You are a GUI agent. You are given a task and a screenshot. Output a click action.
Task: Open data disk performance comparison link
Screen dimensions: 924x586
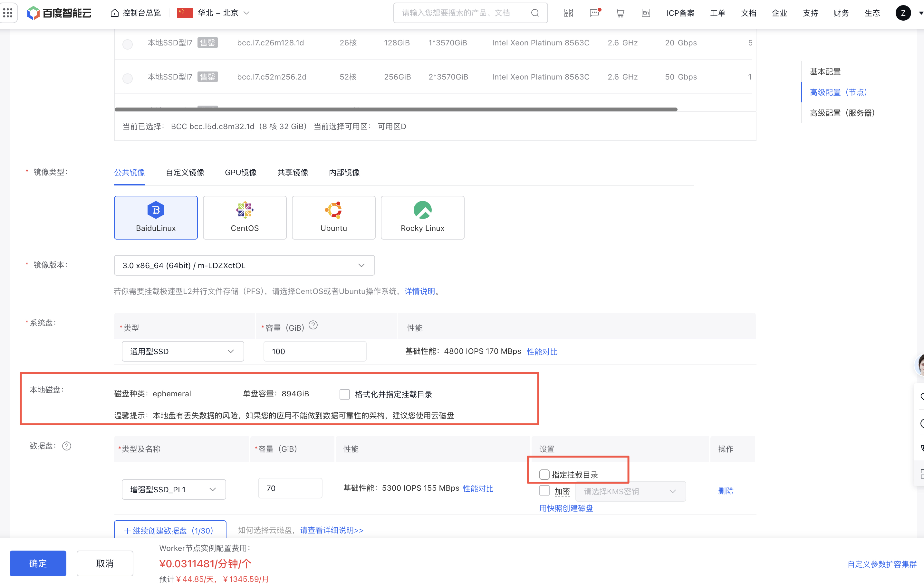click(x=478, y=488)
